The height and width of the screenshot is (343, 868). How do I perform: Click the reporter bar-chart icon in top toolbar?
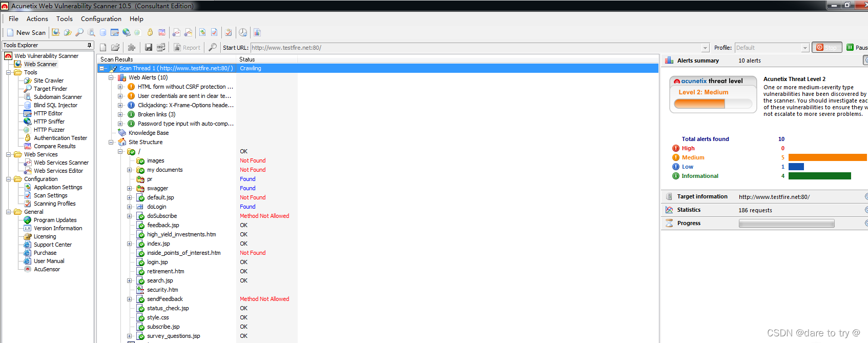(x=257, y=32)
